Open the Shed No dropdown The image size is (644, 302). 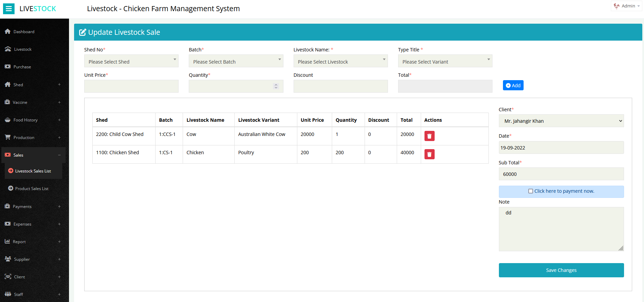[131, 61]
